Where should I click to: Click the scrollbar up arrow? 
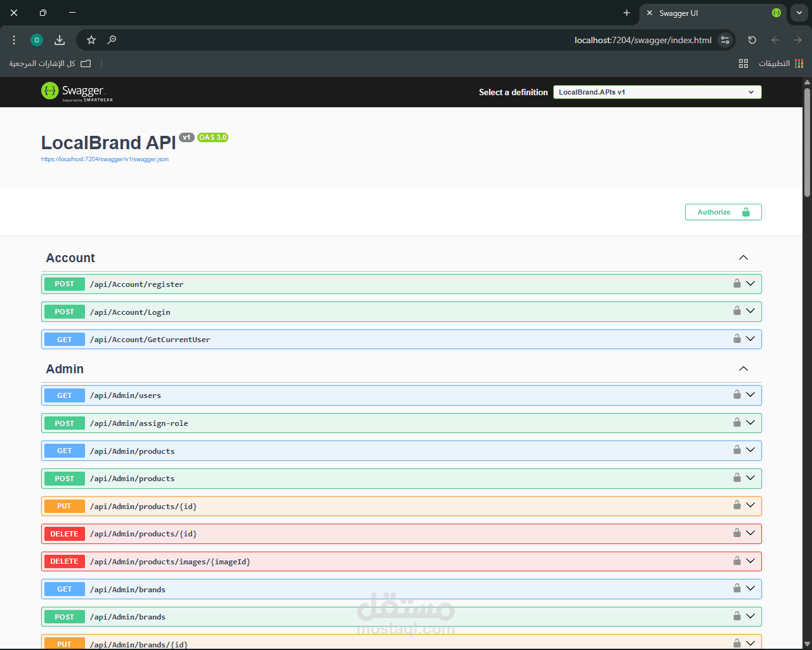click(807, 83)
